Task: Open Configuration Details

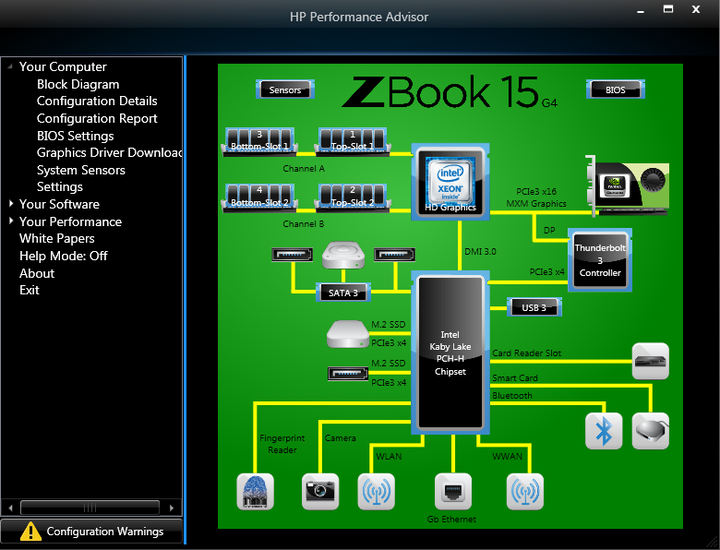Action: pos(97,101)
